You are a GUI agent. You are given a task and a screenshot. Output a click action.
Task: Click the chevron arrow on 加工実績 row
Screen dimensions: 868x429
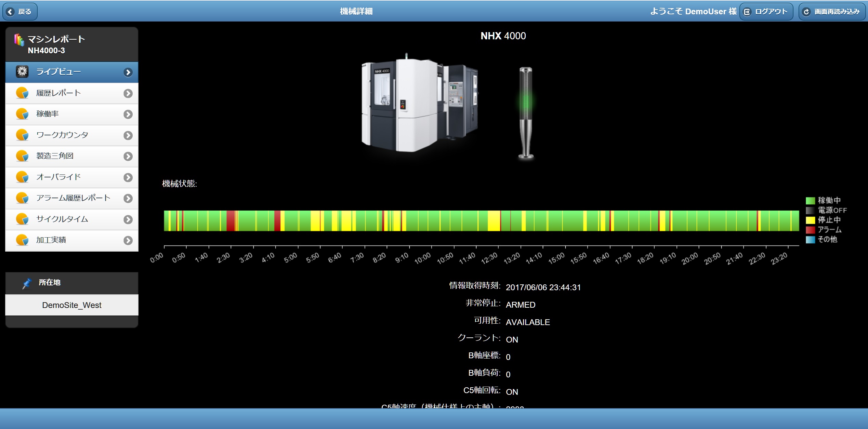point(128,241)
